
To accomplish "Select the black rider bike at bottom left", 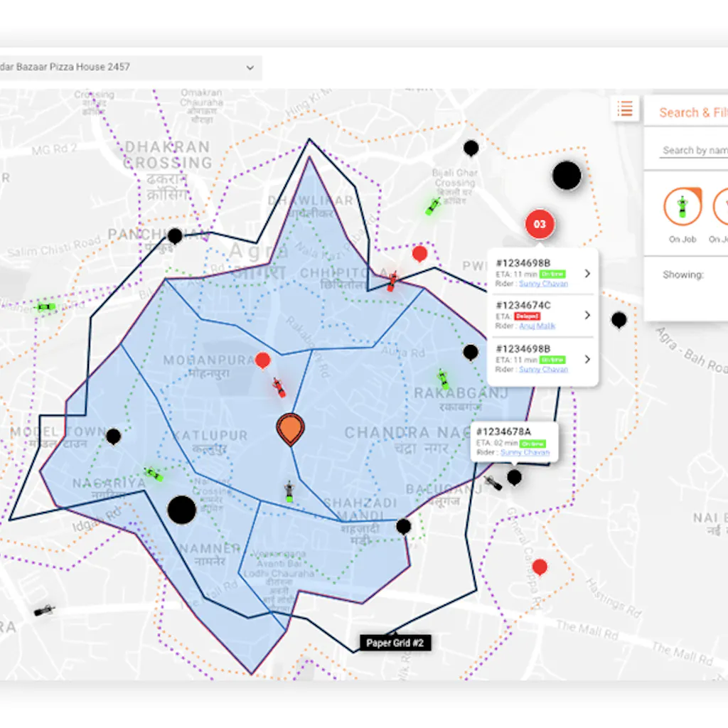I will click(44, 610).
